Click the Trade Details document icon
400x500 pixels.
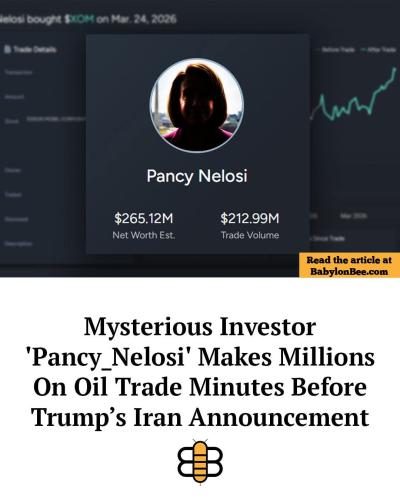pyautogui.click(x=8, y=49)
